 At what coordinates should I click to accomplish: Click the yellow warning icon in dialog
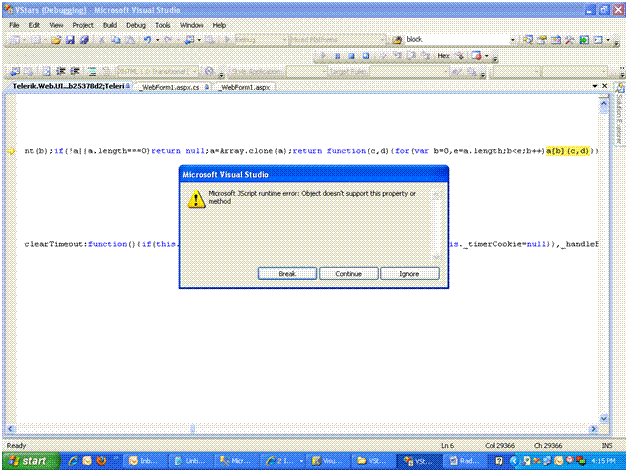[196, 199]
